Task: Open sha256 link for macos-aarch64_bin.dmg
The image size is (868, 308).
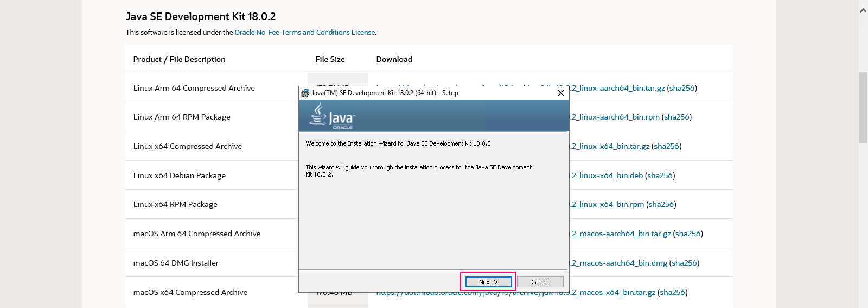Action: (685, 263)
